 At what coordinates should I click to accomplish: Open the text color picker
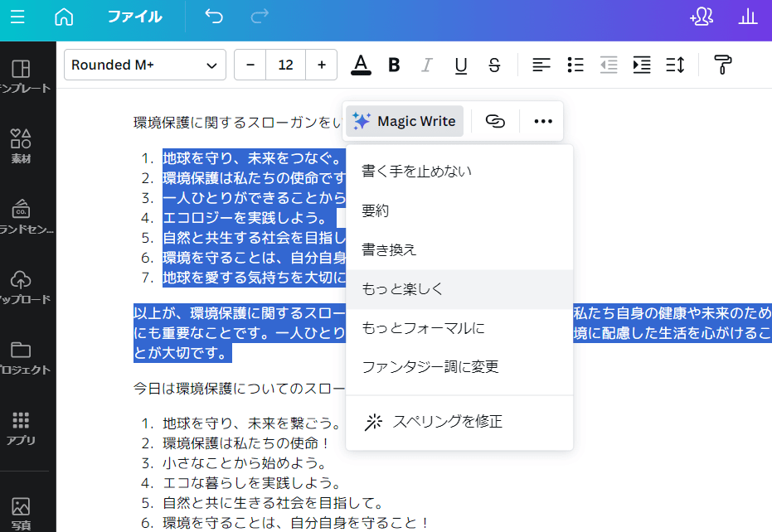361,65
